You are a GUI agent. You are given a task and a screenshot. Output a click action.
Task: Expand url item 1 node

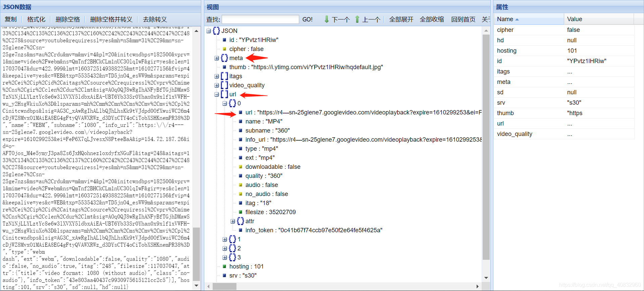pyautogui.click(x=225, y=239)
